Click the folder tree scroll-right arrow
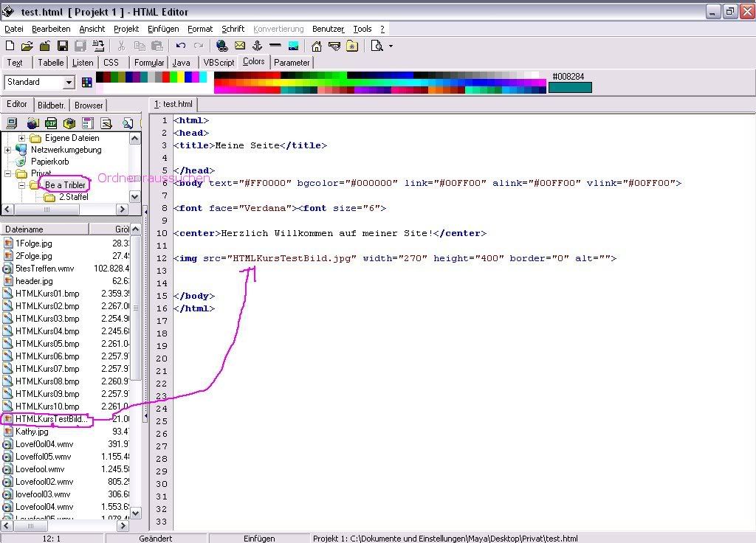Viewport: 756px width, 543px height. coord(122,209)
